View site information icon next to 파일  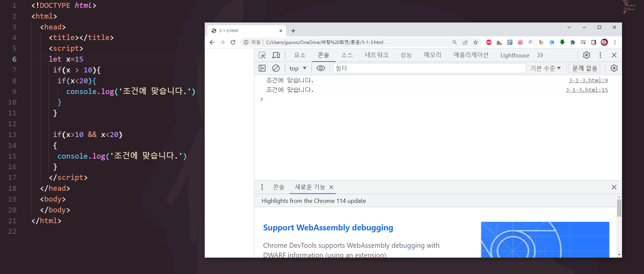tap(246, 42)
